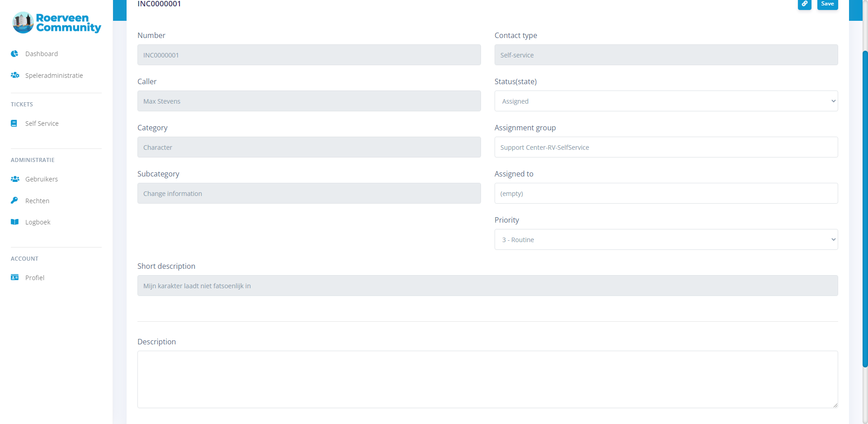868x424 pixels.
Task: Navigate to Logboek page
Action: (38, 222)
